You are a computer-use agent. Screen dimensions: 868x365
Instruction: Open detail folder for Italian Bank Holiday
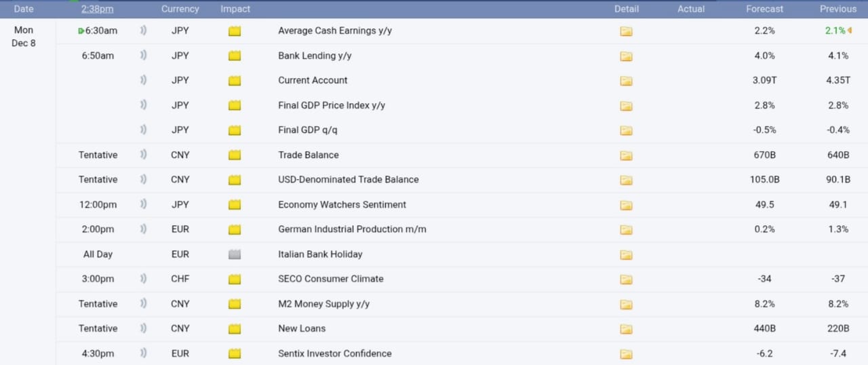[x=626, y=255]
